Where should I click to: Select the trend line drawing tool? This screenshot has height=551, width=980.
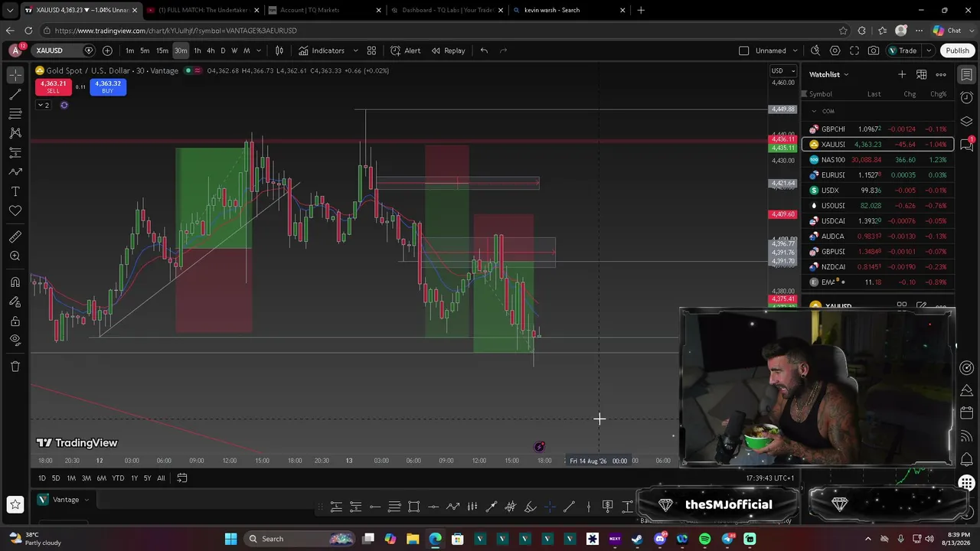tap(15, 94)
